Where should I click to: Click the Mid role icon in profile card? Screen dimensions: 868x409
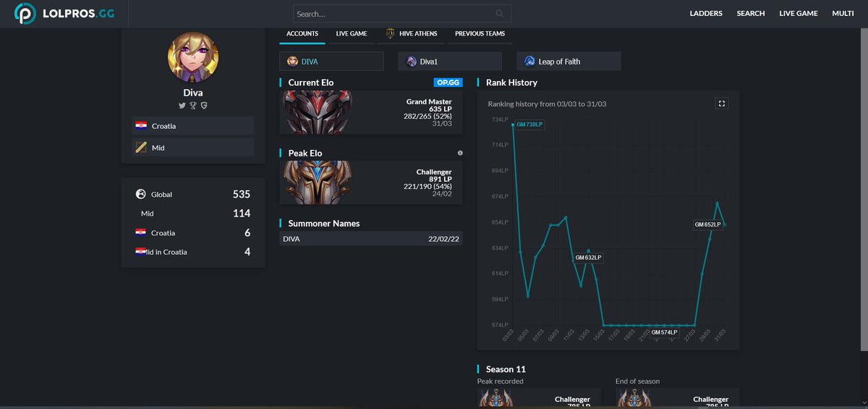(141, 148)
